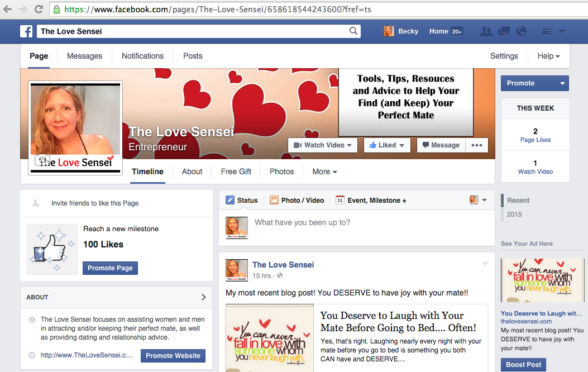The image size is (588, 372).
Task: Click the thumbs-up milestone image
Action: [x=52, y=249]
